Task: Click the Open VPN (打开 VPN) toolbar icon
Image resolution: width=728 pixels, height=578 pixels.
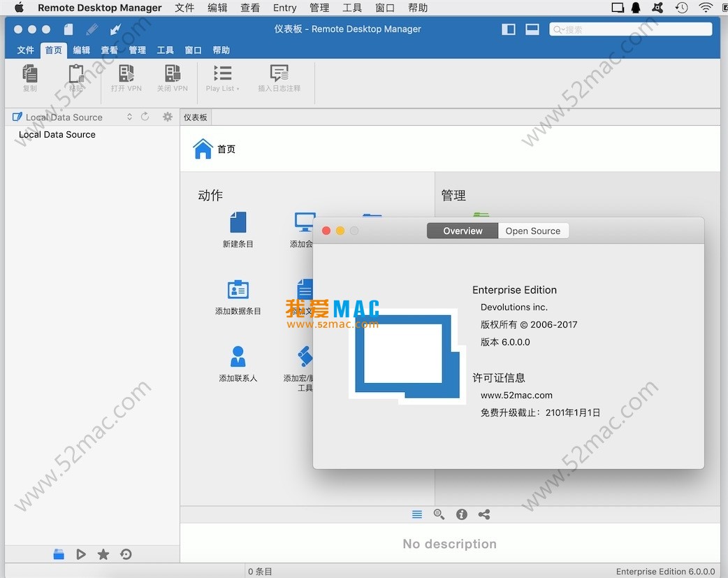Action: click(126, 74)
